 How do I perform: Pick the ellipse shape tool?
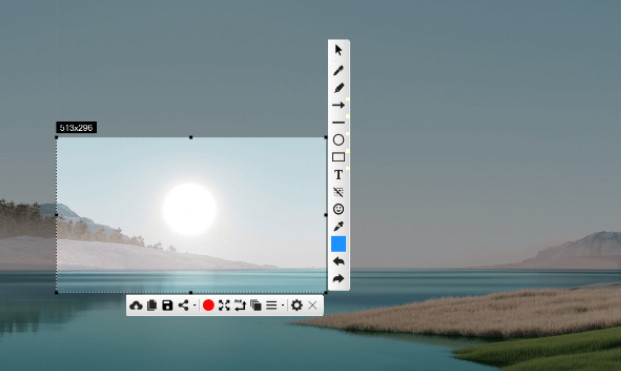point(338,140)
